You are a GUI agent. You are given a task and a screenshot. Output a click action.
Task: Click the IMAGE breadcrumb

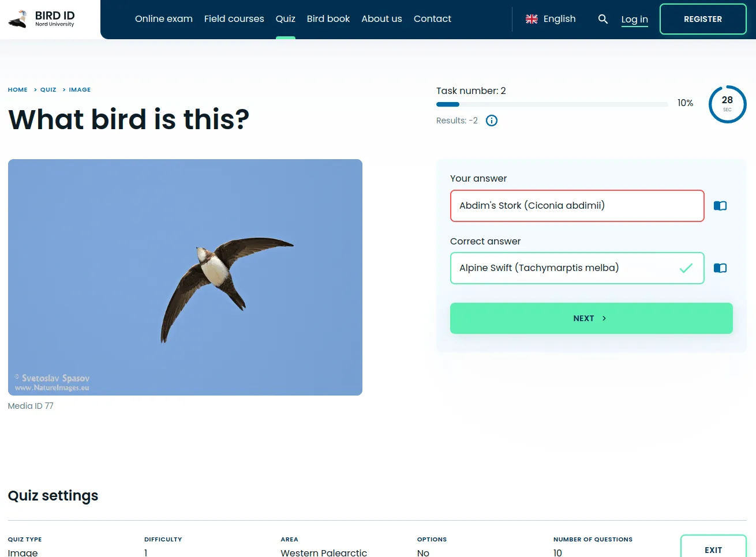(x=80, y=90)
